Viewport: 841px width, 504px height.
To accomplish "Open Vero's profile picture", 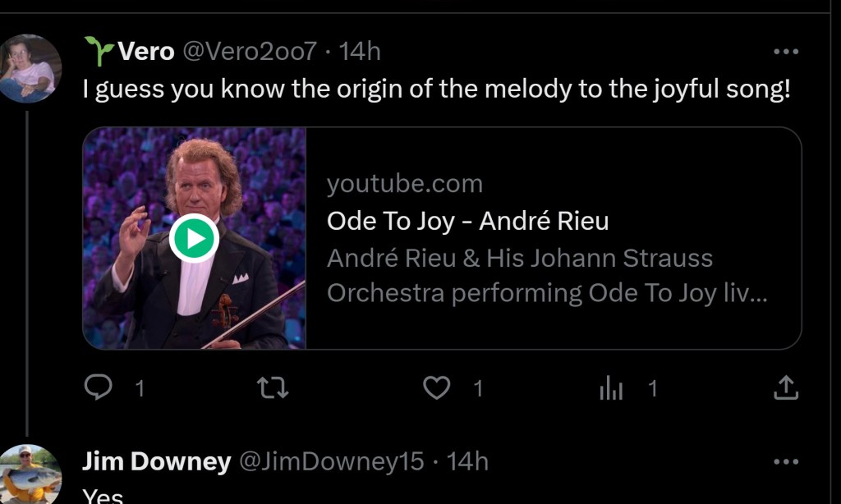I will pyautogui.click(x=30, y=68).
